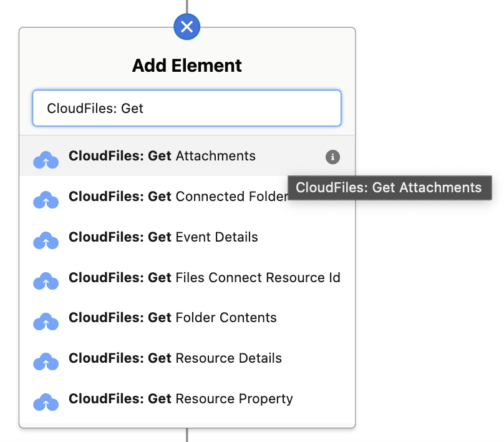Click the cloud icon beside Get Attachments
Screen dimensions: 504x442
46,160
